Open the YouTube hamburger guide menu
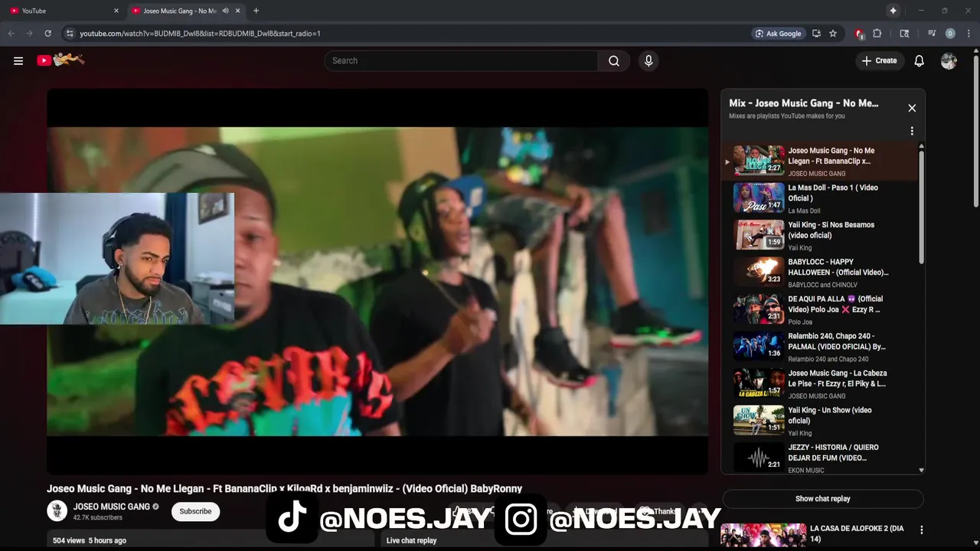980x551 pixels. click(x=18, y=60)
